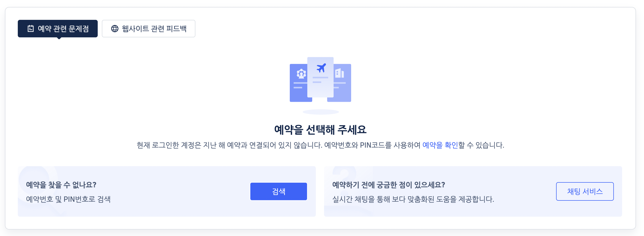The height and width of the screenshot is (236, 644).
Task: Click the booking ticket icon on 예약 관련 문제점 tab
Action: coord(31,29)
